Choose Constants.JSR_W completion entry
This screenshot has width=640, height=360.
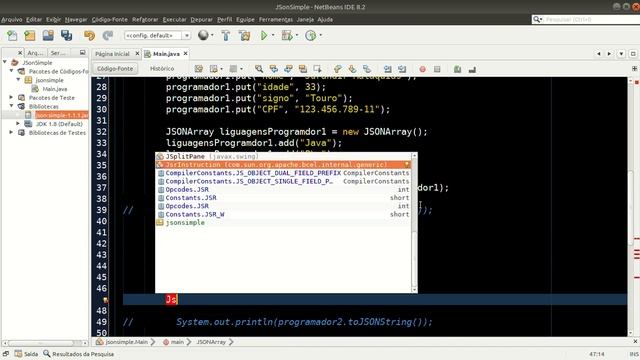tap(284, 214)
